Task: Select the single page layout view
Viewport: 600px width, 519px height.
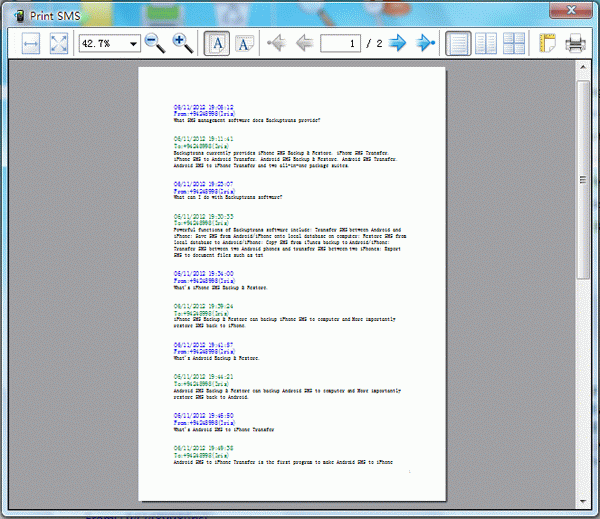Action: 458,43
